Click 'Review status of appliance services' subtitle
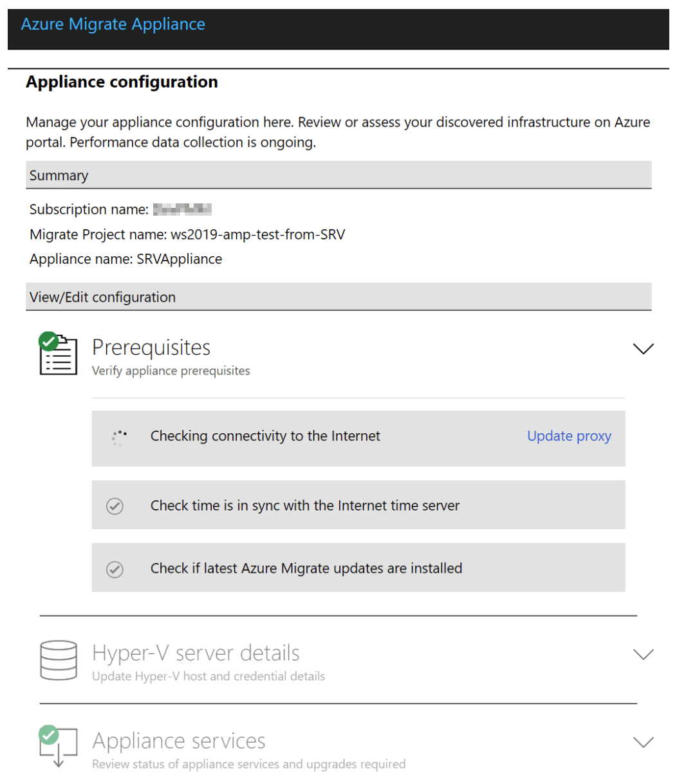The width and height of the screenshot is (677, 784). pyautogui.click(x=249, y=764)
